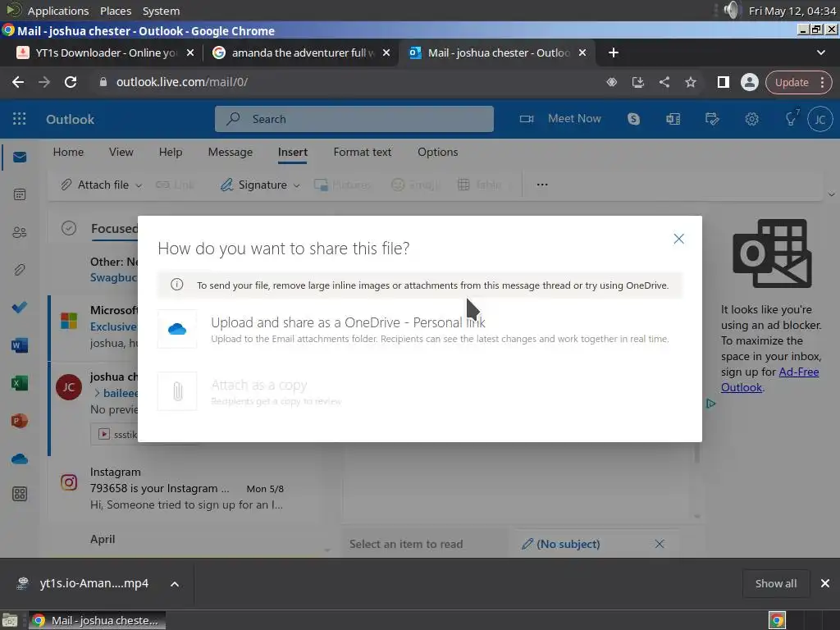Switch to the YT1s Downloader tab

click(x=105, y=52)
